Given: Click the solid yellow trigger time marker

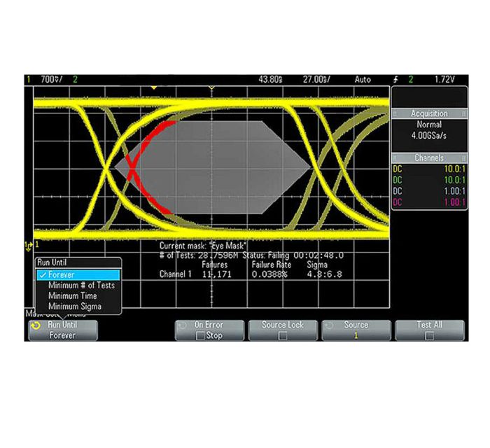Looking at the screenshot, I should click(154, 87).
